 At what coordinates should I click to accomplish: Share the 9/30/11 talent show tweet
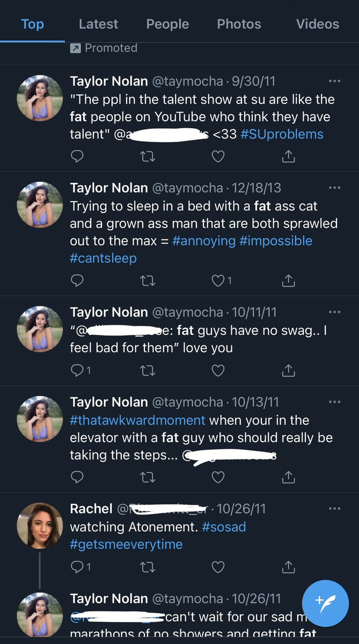click(x=288, y=156)
